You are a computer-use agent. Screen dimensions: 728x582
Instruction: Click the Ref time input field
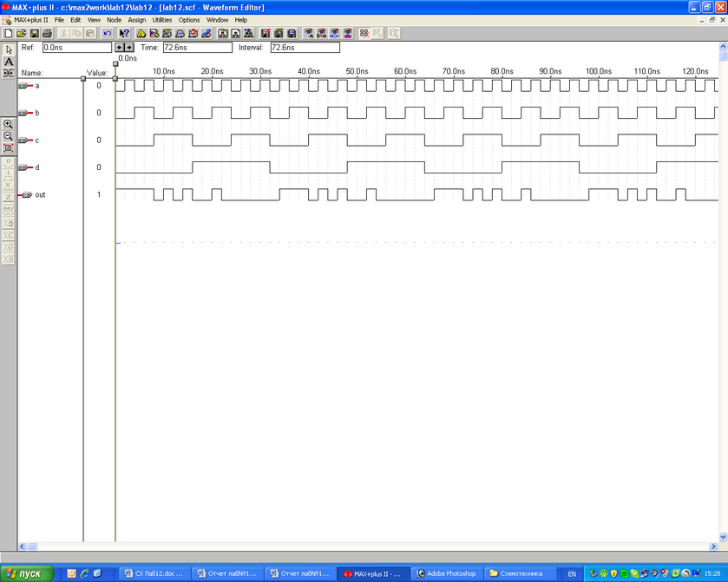[77, 48]
